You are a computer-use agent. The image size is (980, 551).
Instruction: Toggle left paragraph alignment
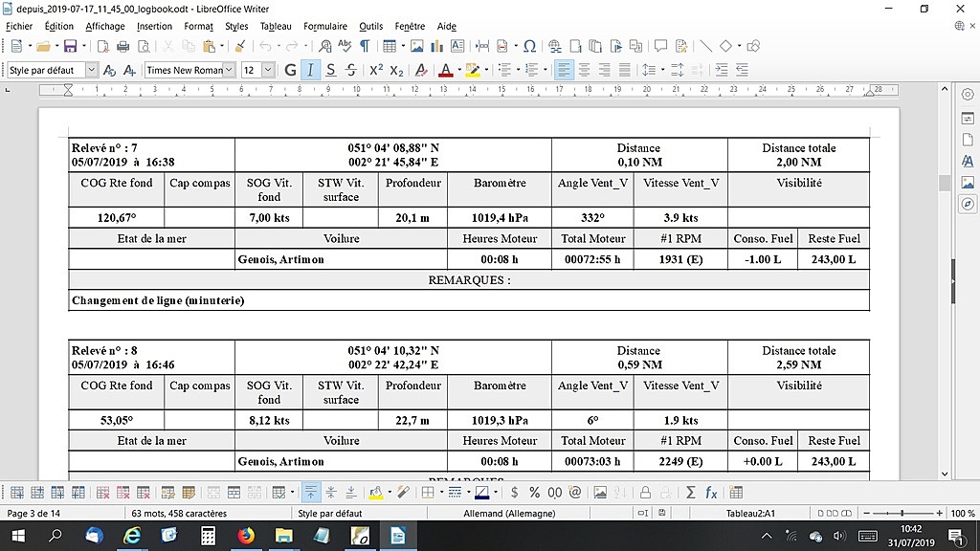[564, 70]
